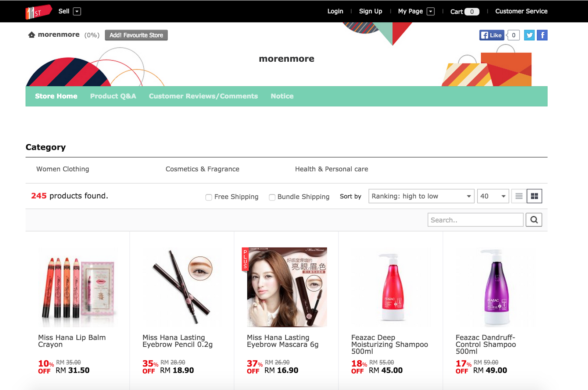Click the Login link
This screenshot has height=390, width=588.
click(335, 11)
